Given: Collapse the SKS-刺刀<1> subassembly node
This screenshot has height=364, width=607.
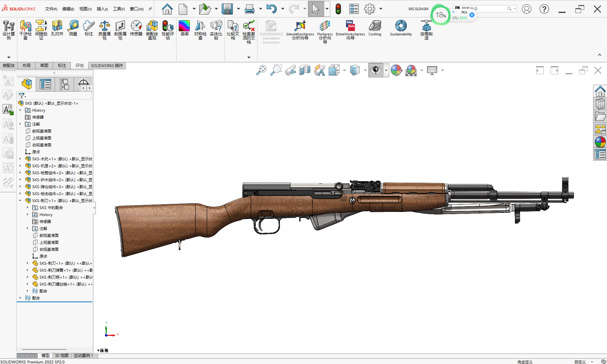Looking at the screenshot, I should (x=20, y=201).
